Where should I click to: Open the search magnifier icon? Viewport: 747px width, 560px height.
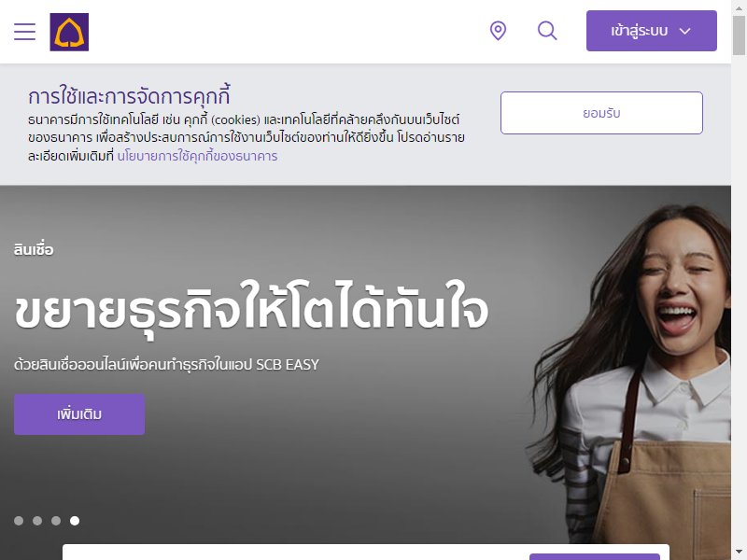point(547,31)
